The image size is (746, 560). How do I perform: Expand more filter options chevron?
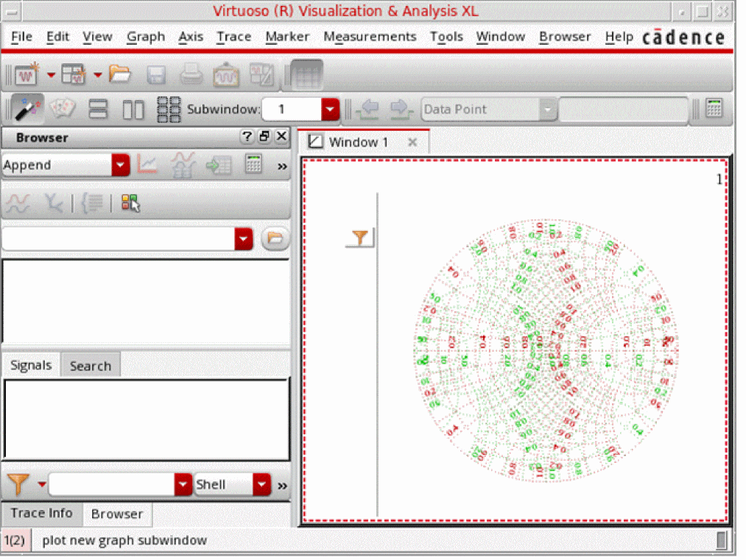[283, 486]
